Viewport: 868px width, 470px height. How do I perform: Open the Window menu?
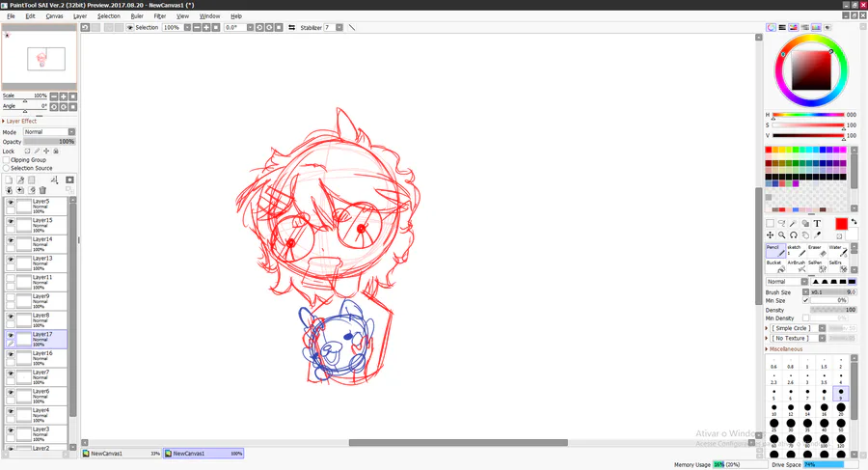(210, 16)
